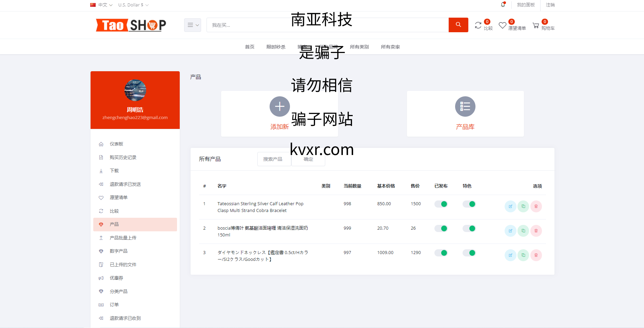Open the wishlist heart icon in header
This screenshot has height=328, width=644.
click(502, 25)
